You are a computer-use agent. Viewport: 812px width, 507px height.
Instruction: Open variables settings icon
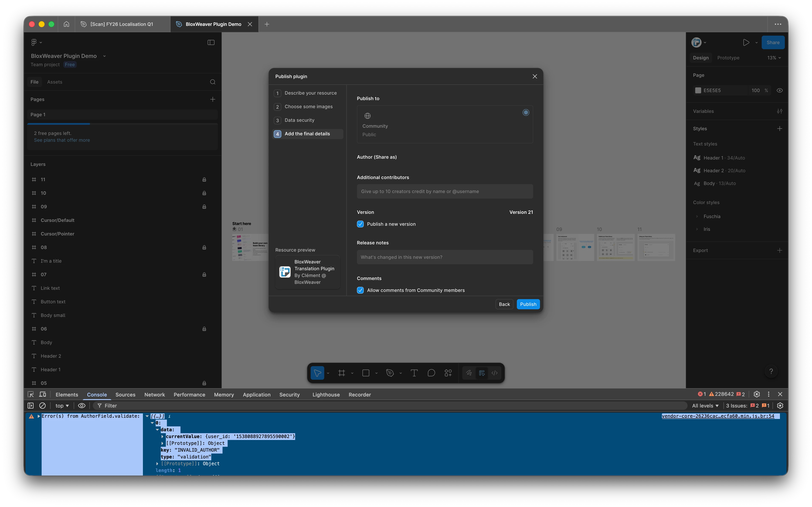click(x=780, y=111)
